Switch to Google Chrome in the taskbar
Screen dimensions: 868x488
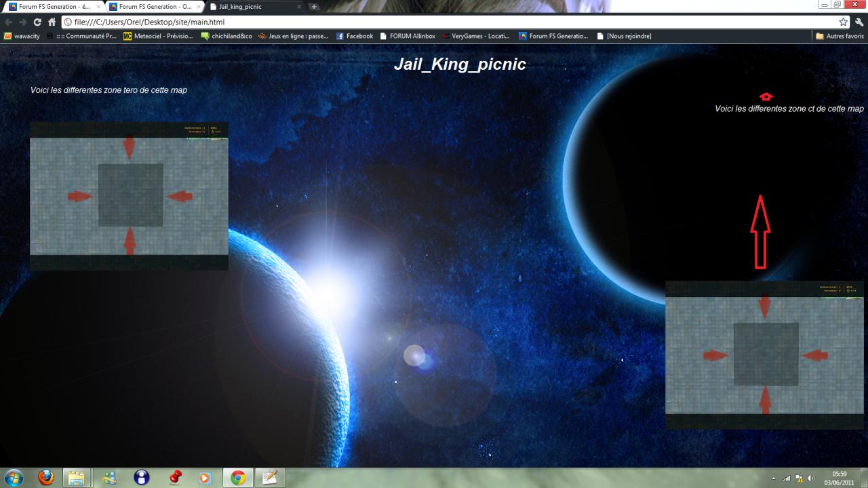(x=238, y=478)
